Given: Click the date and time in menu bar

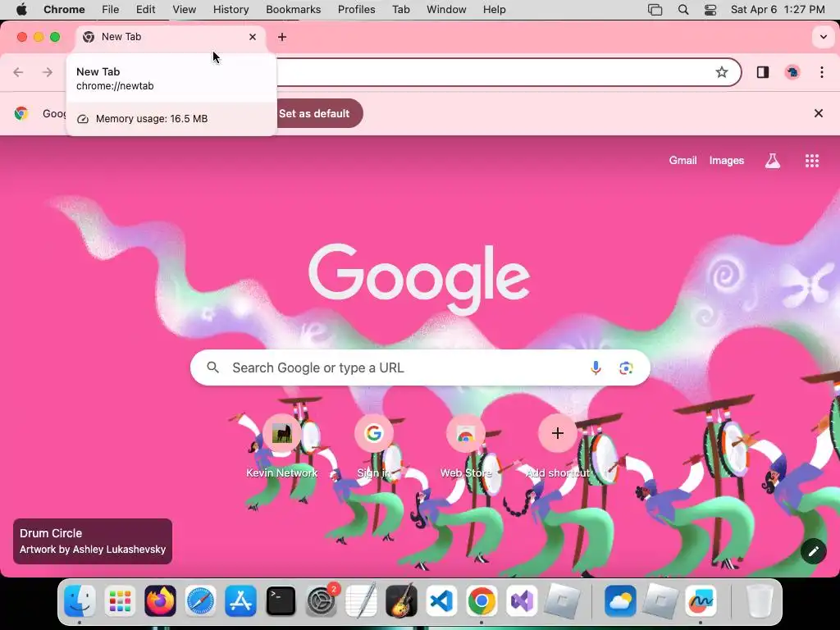Looking at the screenshot, I should click(x=778, y=9).
